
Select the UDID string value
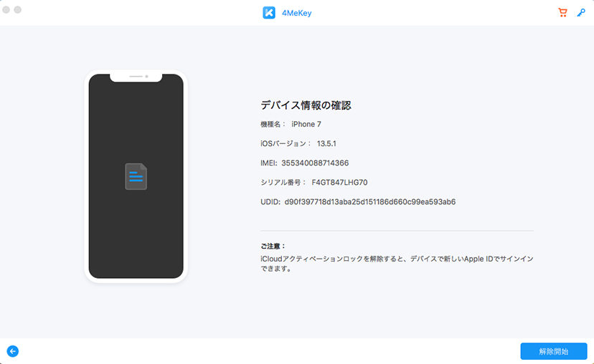tap(369, 201)
